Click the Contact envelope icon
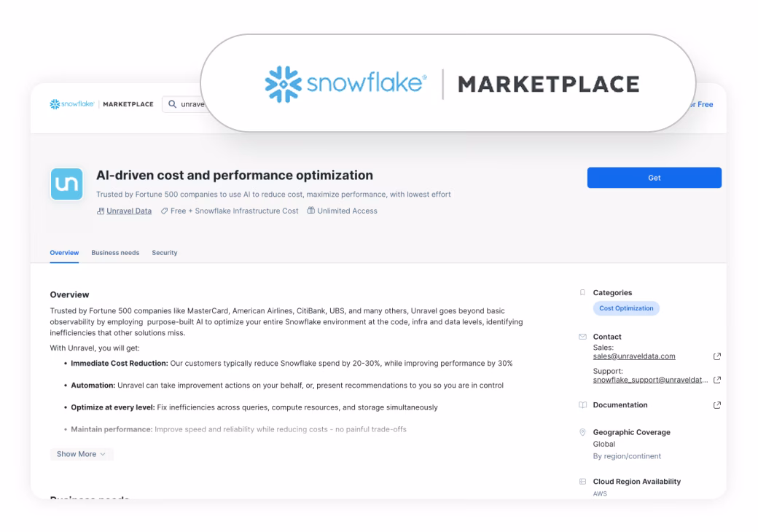758x532 pixels. [582, 337]
